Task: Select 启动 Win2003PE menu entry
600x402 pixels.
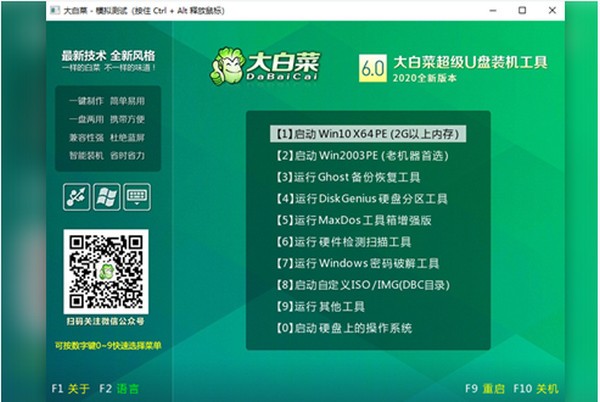Action: click(362, 156)
